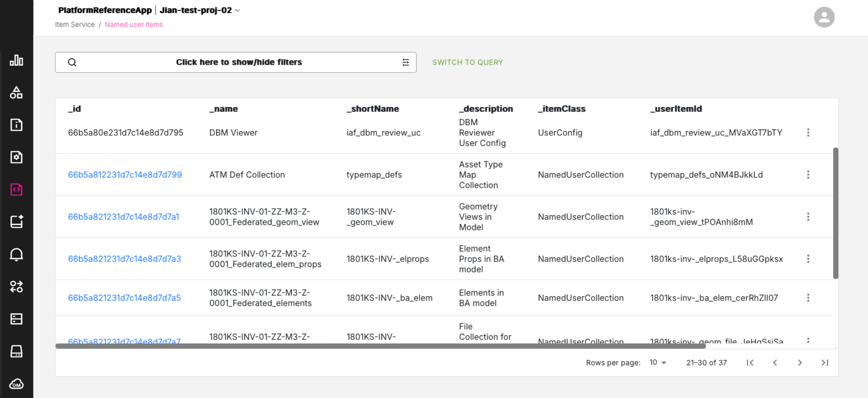Open the storage rack sidebar icon
This screenshot has height=398, width=868.
click(16, 319)
